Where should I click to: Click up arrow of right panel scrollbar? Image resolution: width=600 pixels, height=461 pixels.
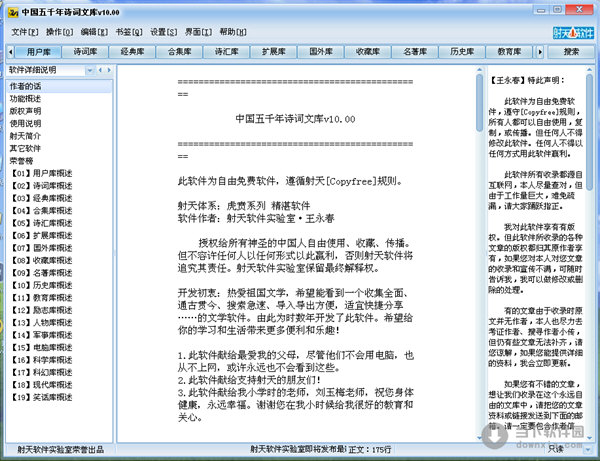coord(589,70)
